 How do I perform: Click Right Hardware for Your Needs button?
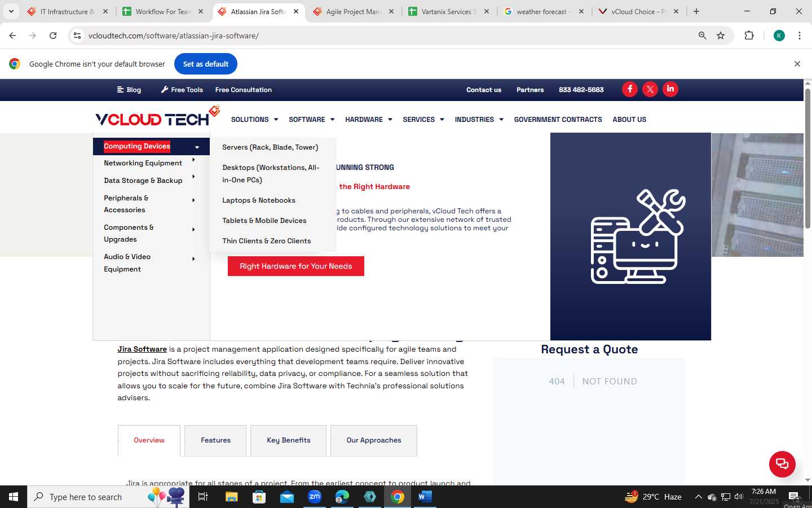point(296,266)
